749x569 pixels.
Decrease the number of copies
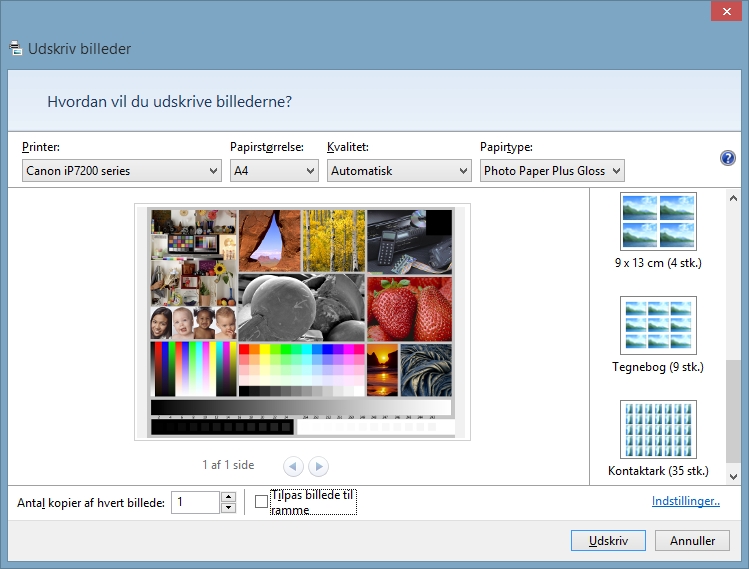[228, 508]
